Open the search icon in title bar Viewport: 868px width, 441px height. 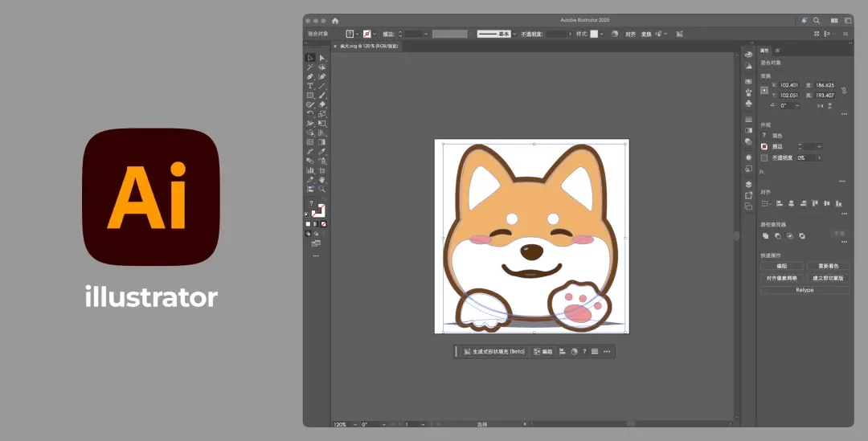(x=817, y=20)
